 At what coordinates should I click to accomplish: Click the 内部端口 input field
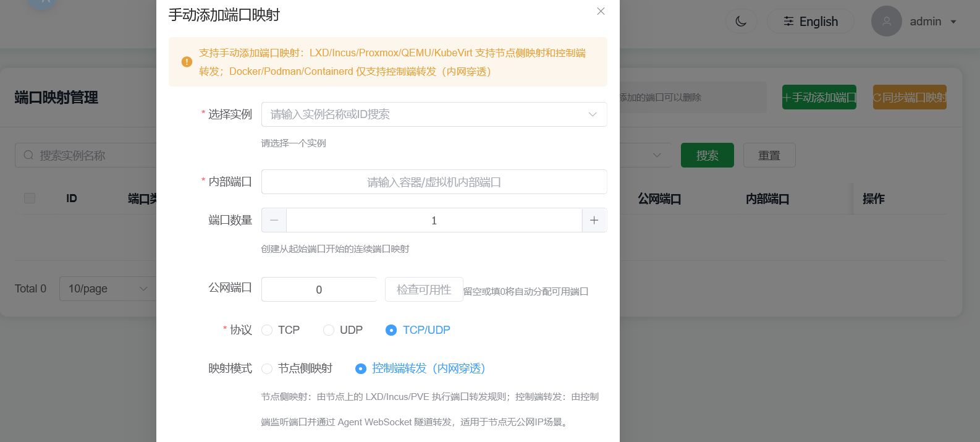pos(434,182)
